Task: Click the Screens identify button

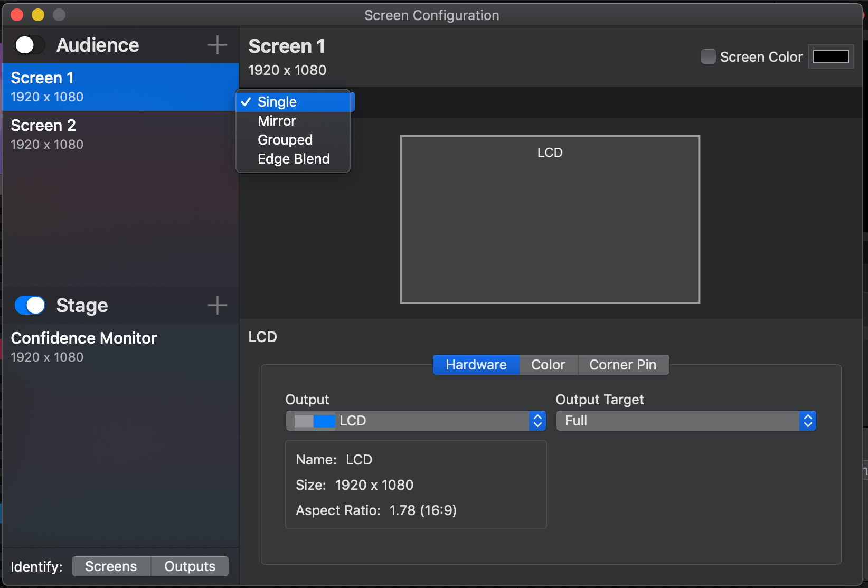Action: [111, 566]
